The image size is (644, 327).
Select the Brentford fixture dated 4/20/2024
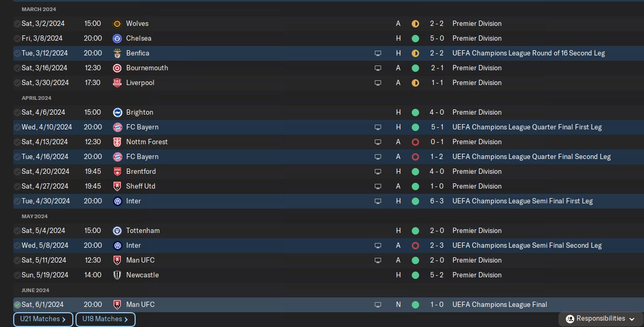45,172
